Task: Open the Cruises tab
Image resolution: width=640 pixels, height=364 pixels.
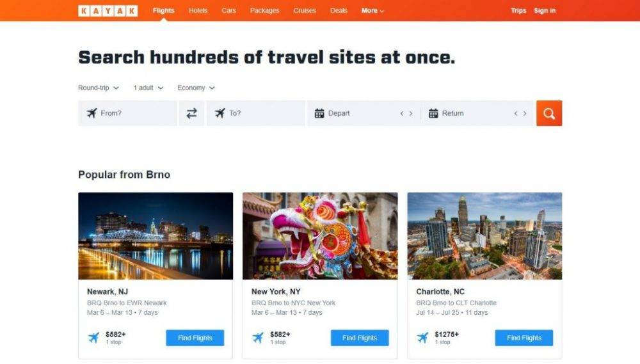Action: pos(305,11)
